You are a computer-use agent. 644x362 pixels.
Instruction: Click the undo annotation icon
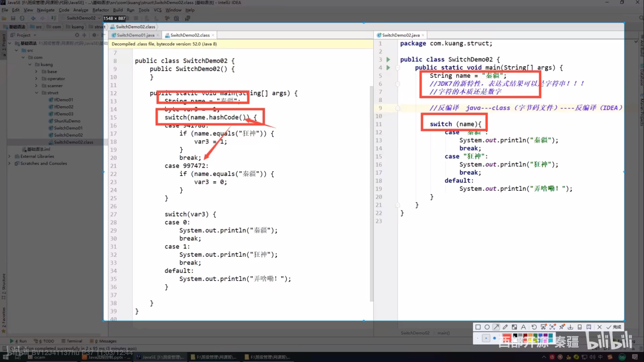click(x=534, y=327)
